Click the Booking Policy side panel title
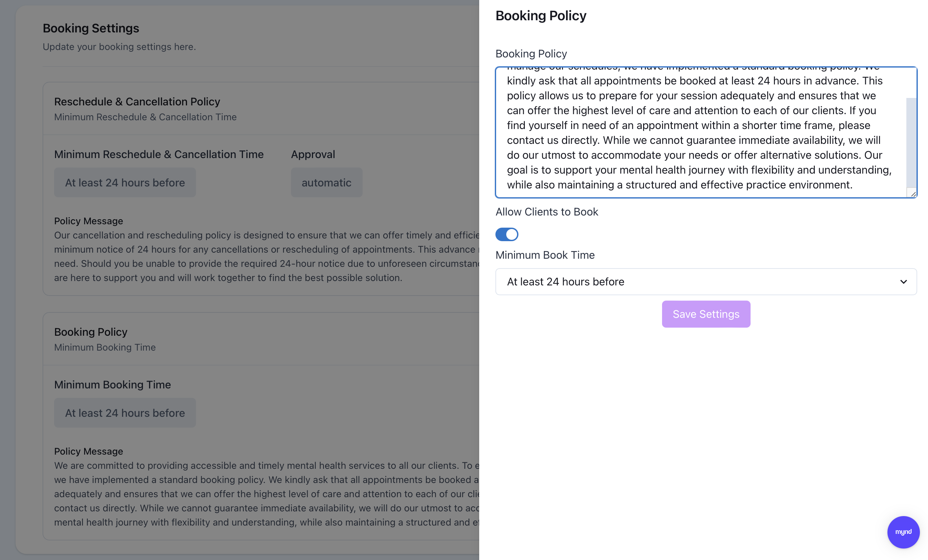 [x=540, y=16]
